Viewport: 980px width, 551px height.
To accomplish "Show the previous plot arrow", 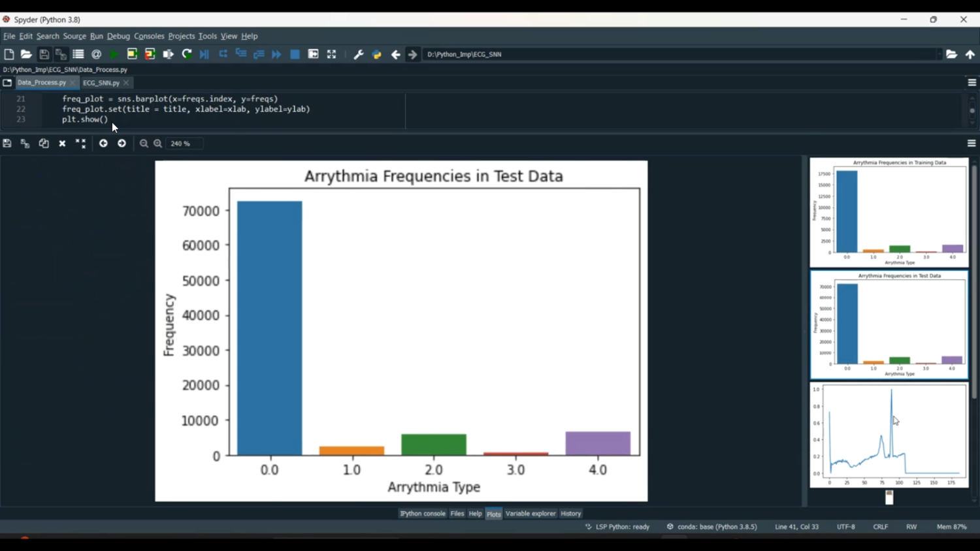I will (103, 144).
